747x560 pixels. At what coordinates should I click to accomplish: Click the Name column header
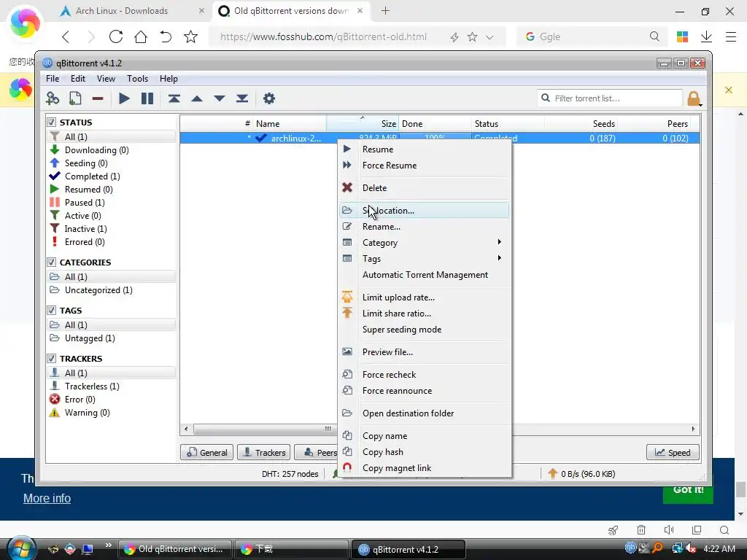(289, 124)
